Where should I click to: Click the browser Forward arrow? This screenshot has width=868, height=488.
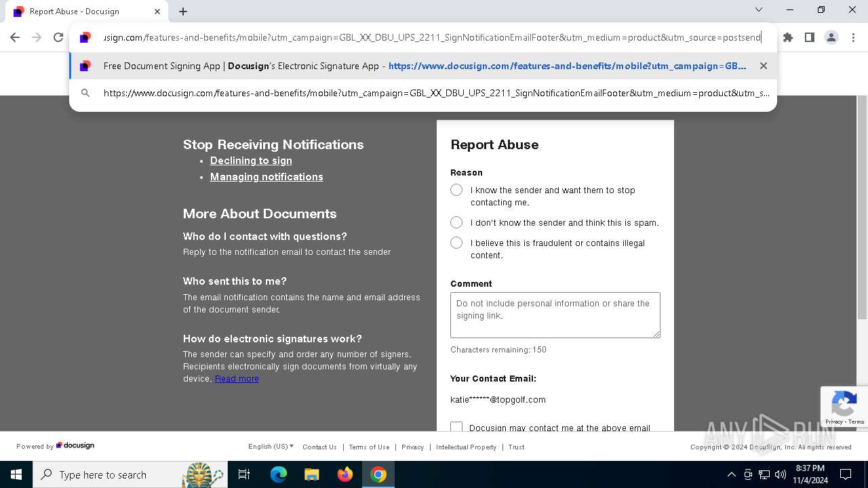click(x=37, y=37)
